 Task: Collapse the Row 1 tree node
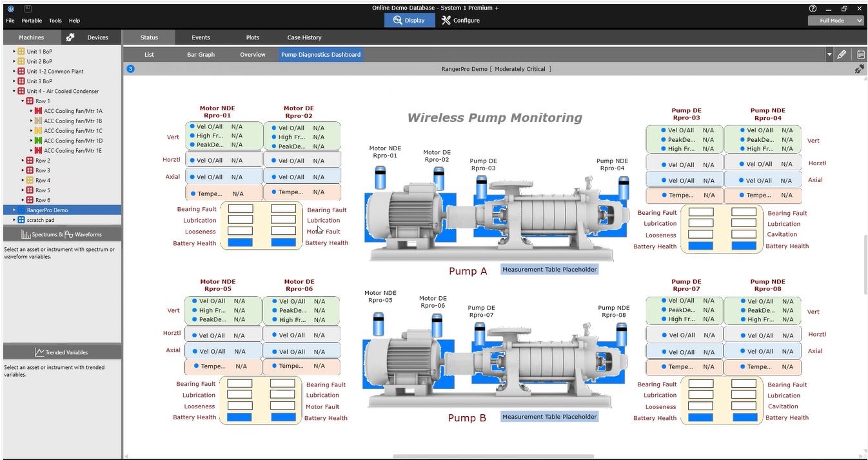pyautogui.click(x=23, y=101)
